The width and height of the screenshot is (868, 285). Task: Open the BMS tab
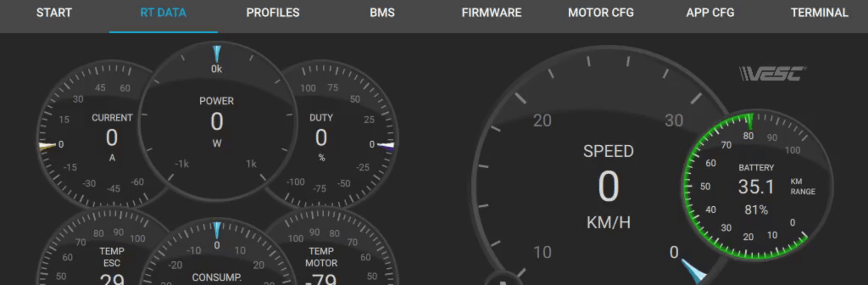click(382, 13)
